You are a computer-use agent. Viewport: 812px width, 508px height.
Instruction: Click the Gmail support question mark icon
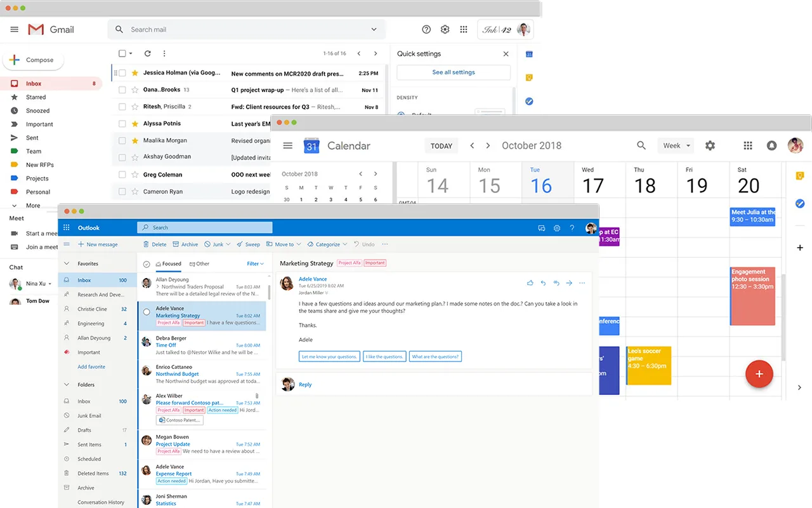(x=426, y=29)
